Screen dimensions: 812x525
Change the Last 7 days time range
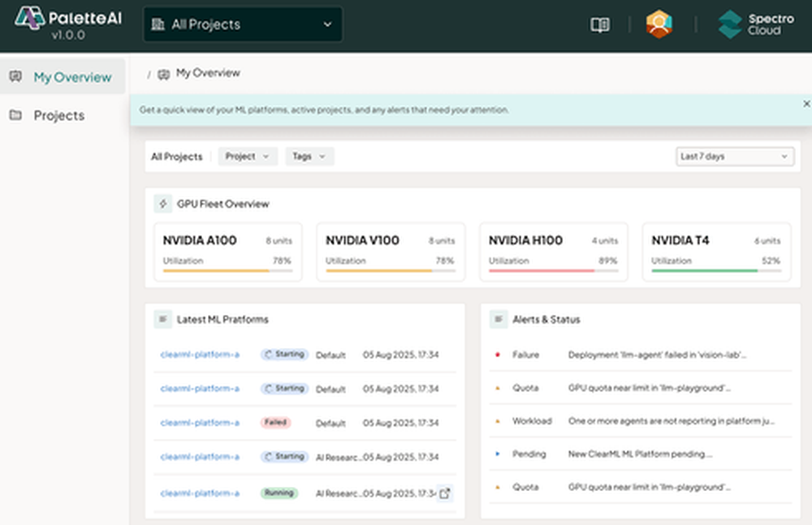733,156
